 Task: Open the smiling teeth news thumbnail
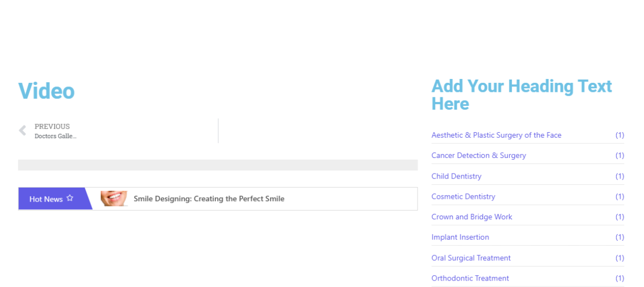114,198
